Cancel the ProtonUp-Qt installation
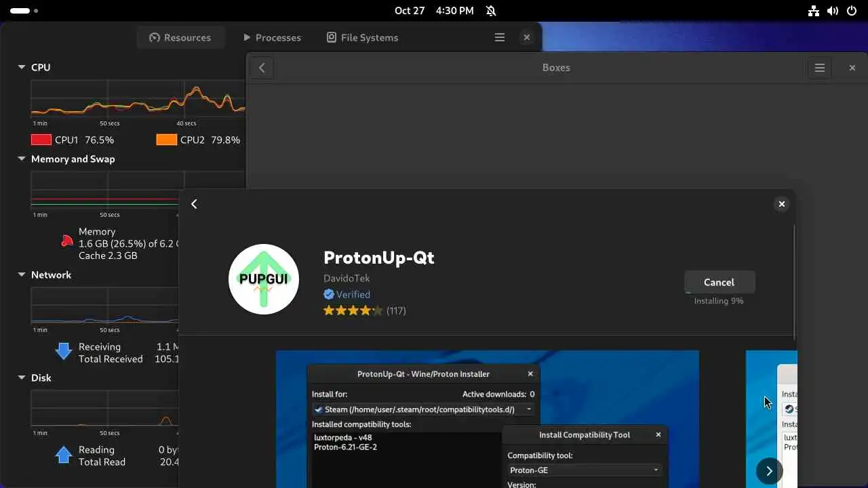This screenshot has width=868, height=488. coord(719,282)
